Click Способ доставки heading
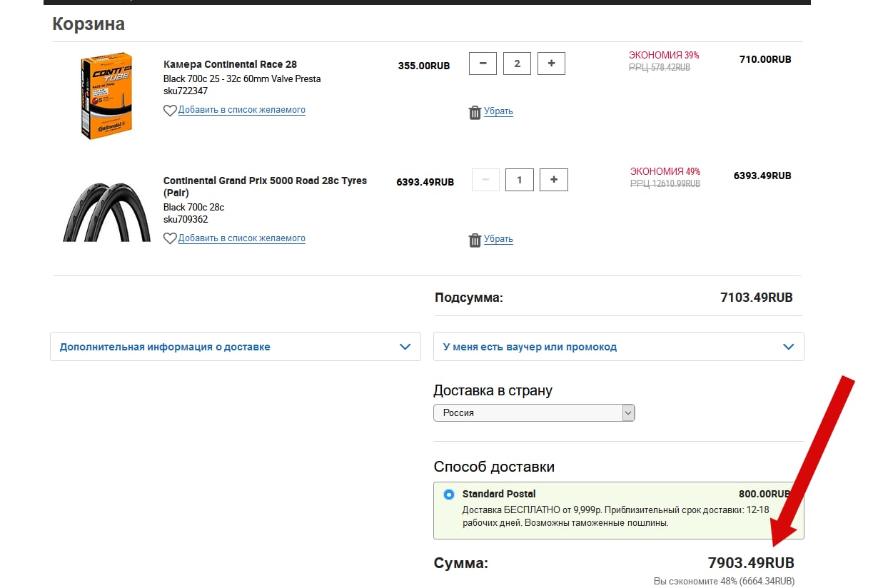878x588 pixels. 494,467
